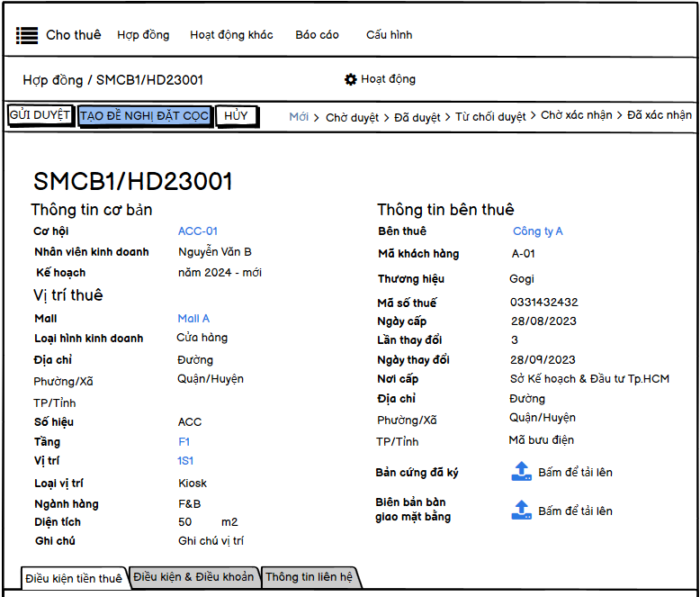Open the hamburger list menu icon
The width and height of the screenshot is (700, 597).
click(x=27, y=35)
